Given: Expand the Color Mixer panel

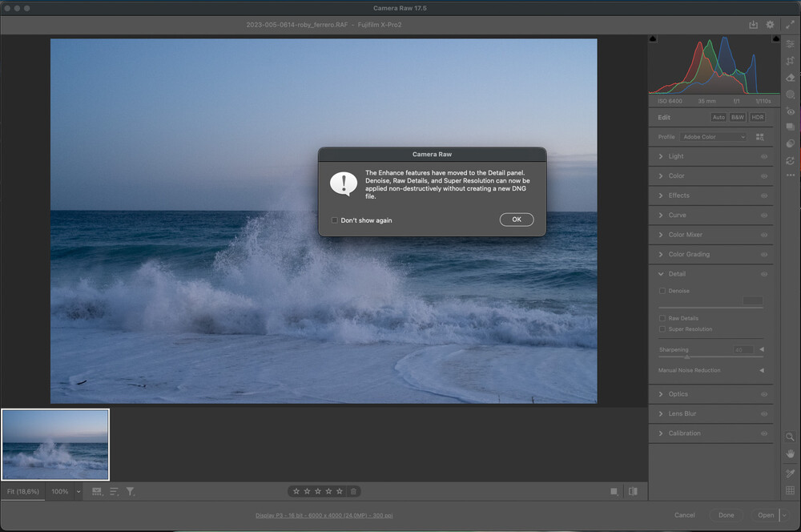Looking at the screenshot, I should pos(685,235).
